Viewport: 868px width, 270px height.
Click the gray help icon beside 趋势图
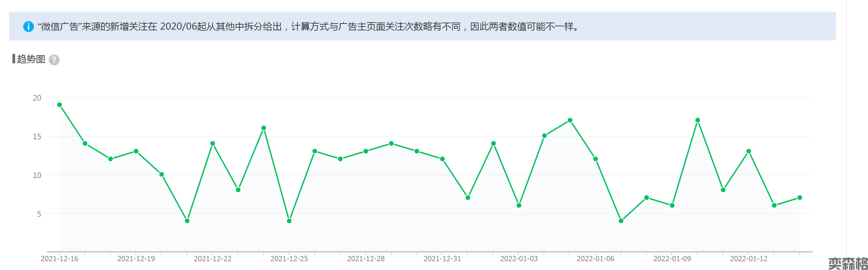point(54,60)
